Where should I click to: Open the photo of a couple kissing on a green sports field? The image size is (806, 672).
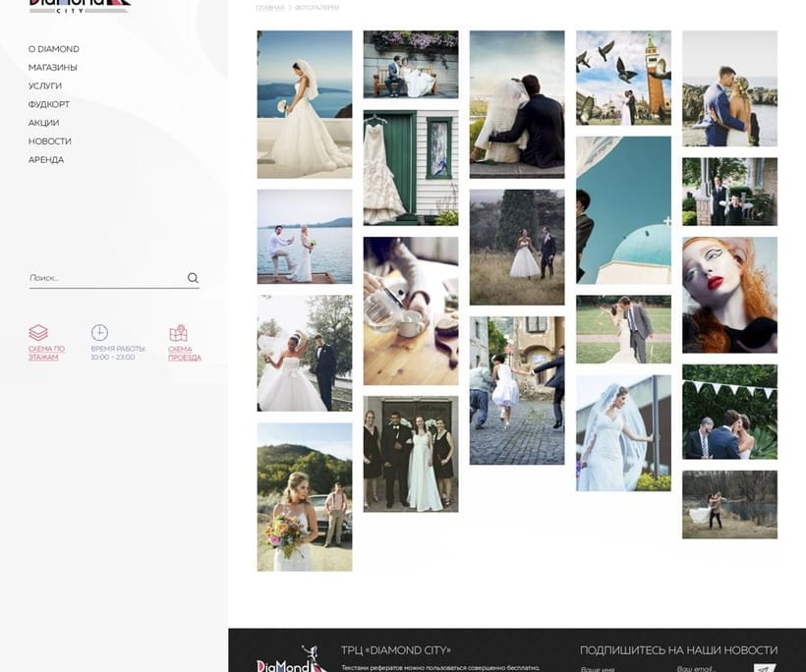pos(623,329)
